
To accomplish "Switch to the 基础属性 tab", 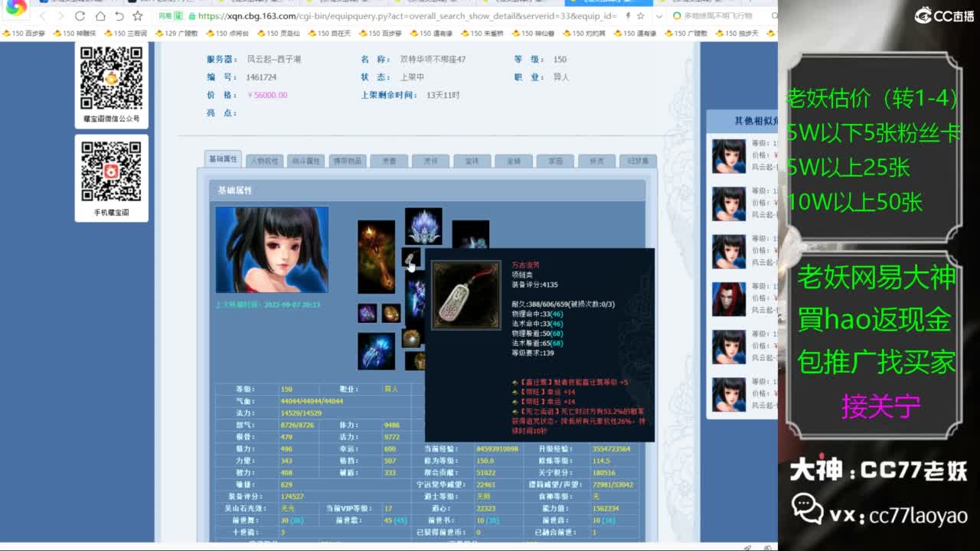I will [223, 159].
